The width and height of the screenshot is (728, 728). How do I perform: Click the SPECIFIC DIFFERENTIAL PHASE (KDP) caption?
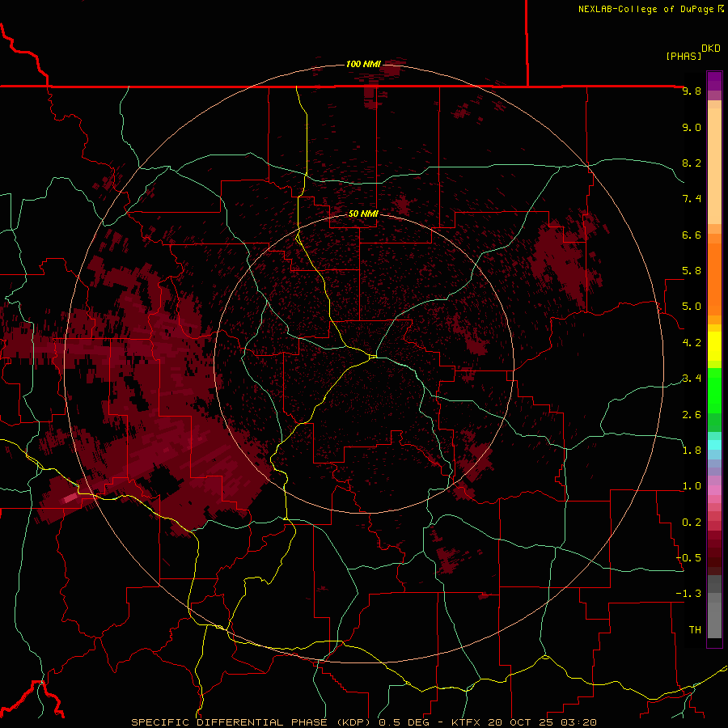click(252, 722)
